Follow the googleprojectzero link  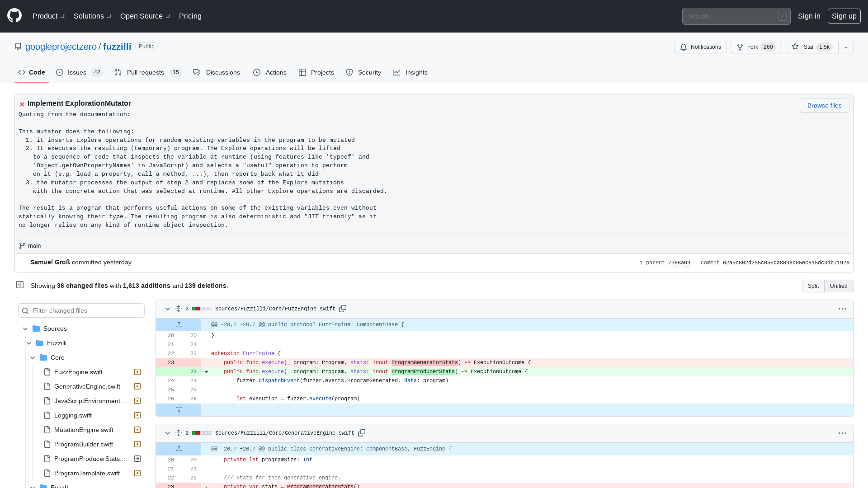(61, 47)
